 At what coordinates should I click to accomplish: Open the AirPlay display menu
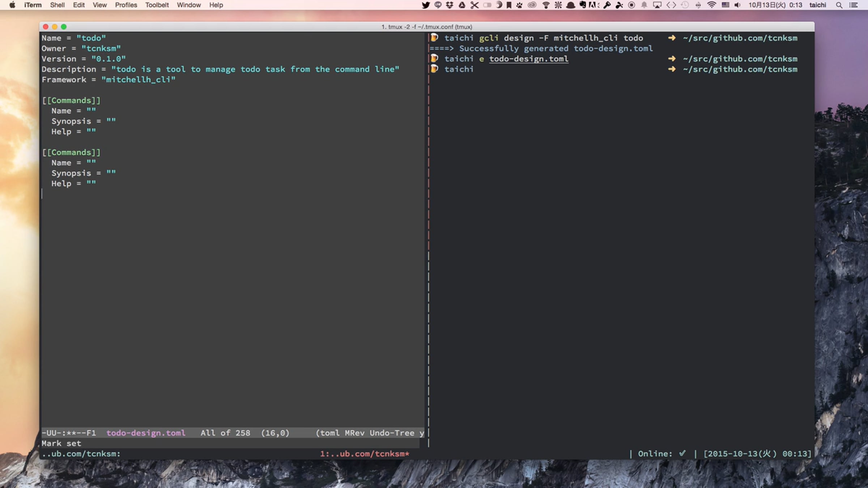point(657,5)
